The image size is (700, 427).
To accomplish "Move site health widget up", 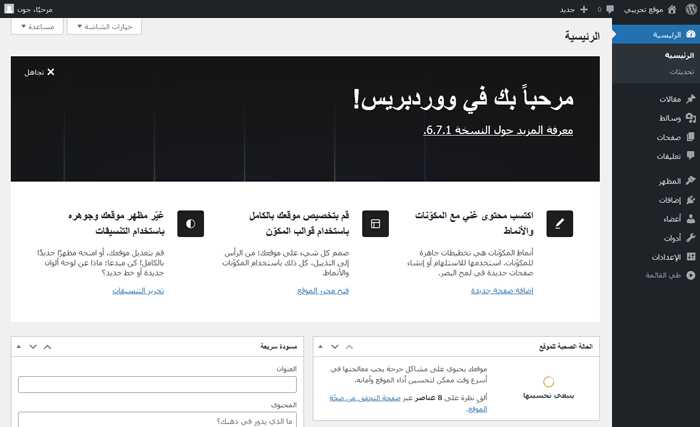I will 349,347.
